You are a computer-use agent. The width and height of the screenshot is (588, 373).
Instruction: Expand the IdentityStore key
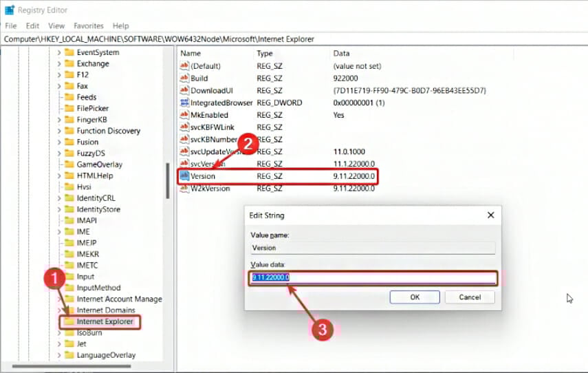59,209
